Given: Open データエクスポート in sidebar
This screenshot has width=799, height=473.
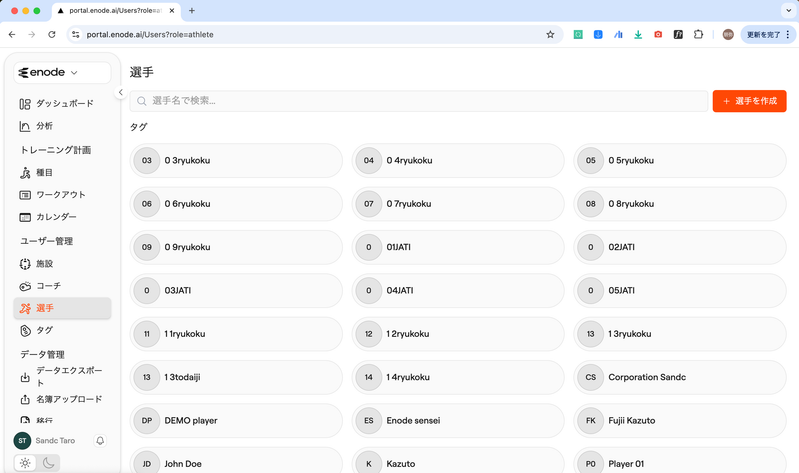Looking at the screenshot, I should tap(62, 377).
